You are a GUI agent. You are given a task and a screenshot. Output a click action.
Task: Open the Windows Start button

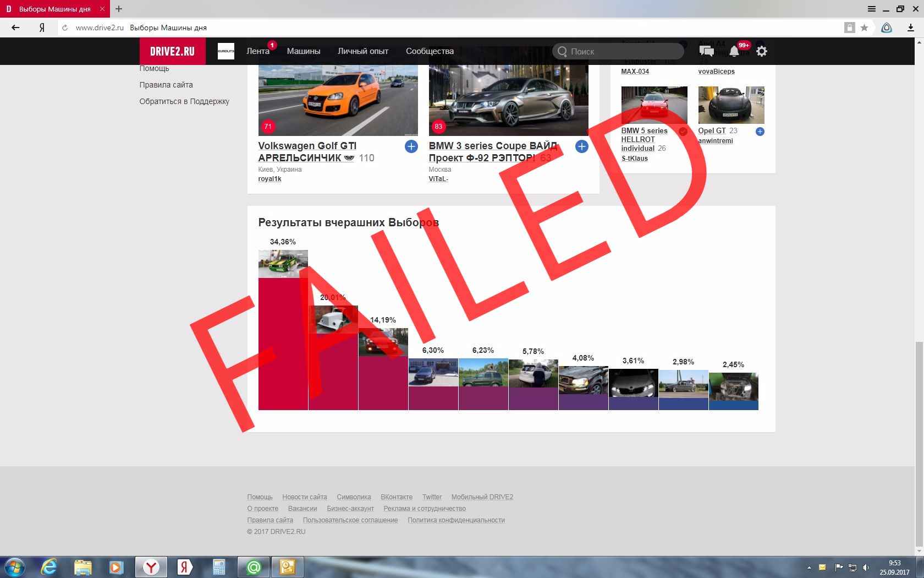tap(15, 567)
